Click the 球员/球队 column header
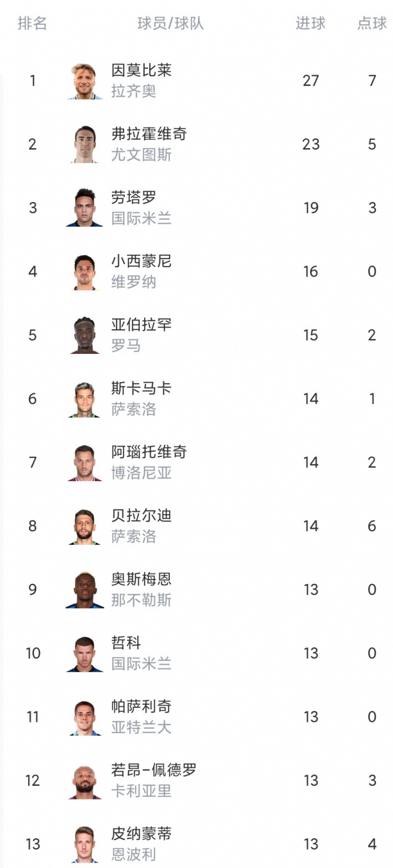The image size is (393, 868). click(170, 24)
